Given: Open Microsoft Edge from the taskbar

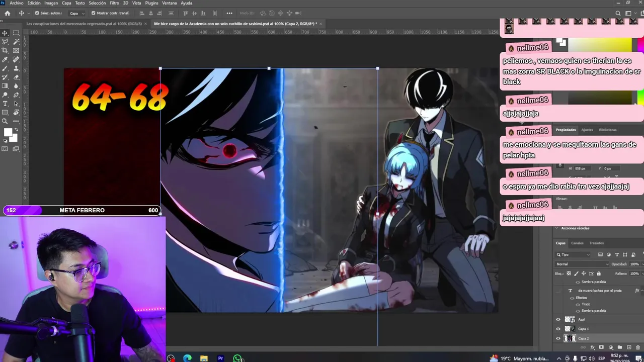Looking at the screenshot, I should coord(187,358).
